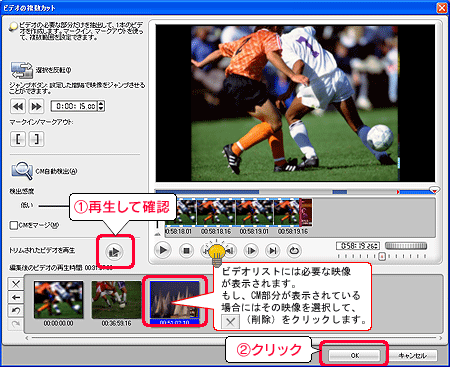This screenshot has width=450, height=367.
Task: Stop video playback
Action: point(186,250)
